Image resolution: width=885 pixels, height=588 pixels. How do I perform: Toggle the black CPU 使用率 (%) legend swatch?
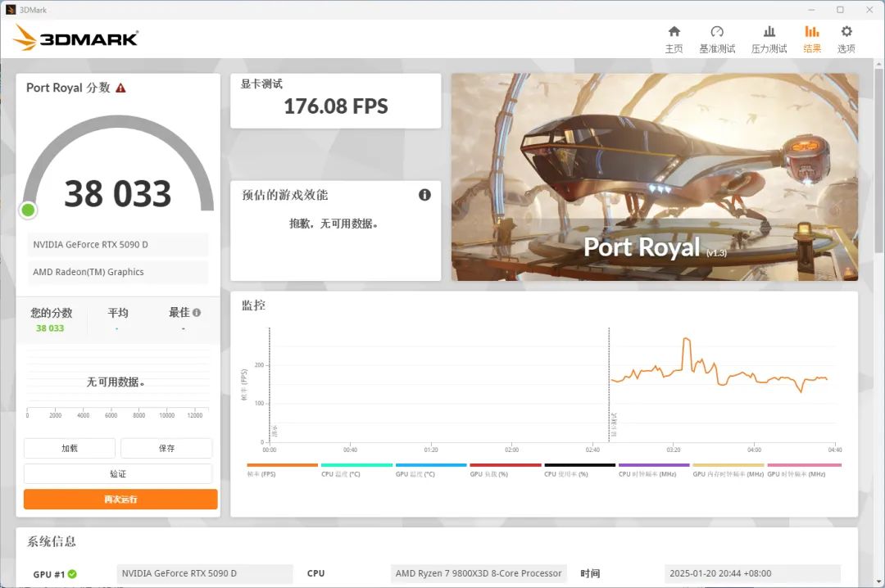coord(579,465)
